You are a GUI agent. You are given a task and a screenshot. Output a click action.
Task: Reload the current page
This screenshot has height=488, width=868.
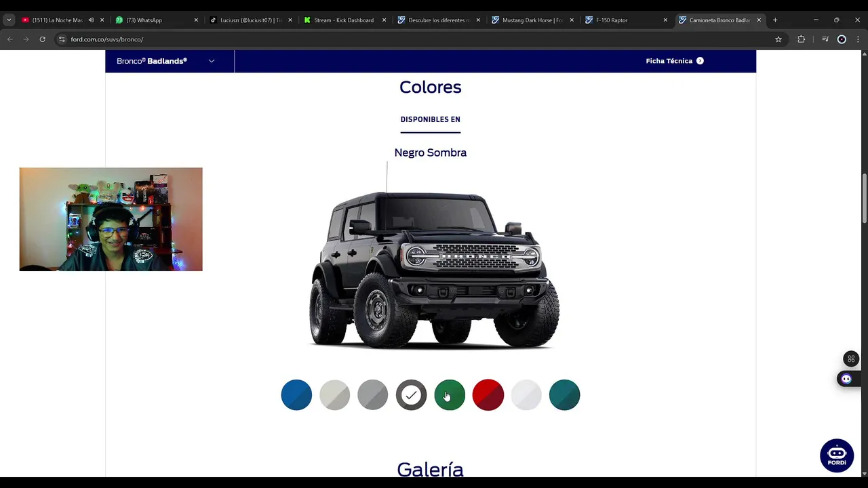pos(42,39)
